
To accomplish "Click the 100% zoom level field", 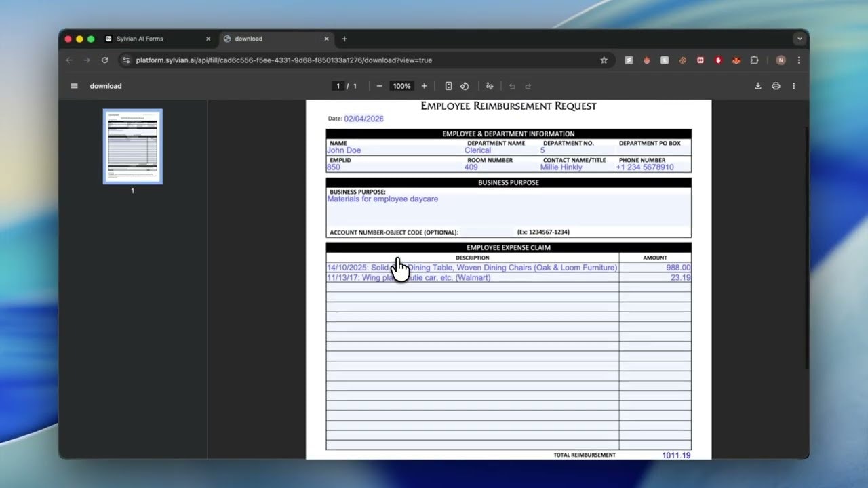I will click(x=401, y=86).
